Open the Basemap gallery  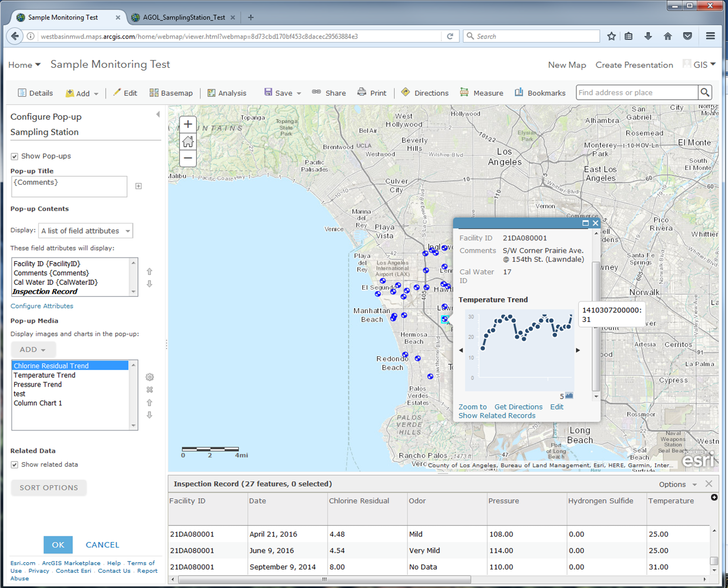(x=171, y=93)
